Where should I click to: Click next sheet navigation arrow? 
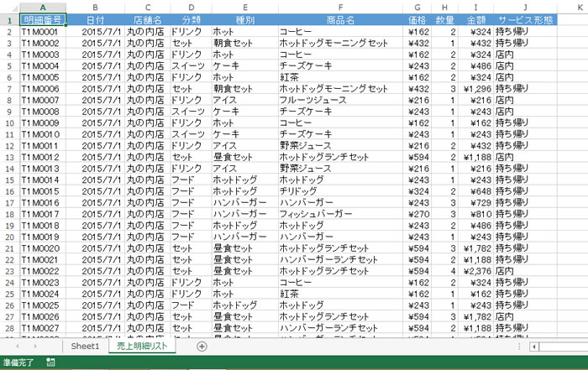(x=35, y=347)
